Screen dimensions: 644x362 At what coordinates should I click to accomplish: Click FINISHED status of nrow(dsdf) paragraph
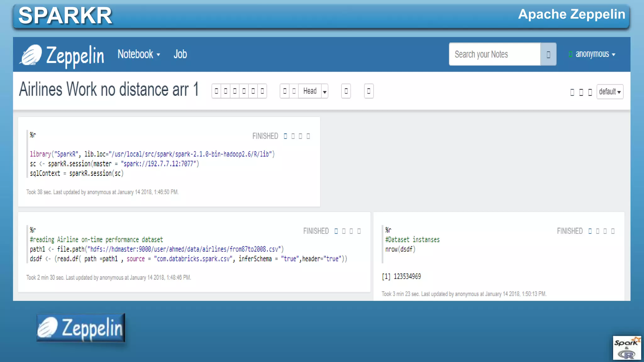pyautogui.click(x=570, y=231)
